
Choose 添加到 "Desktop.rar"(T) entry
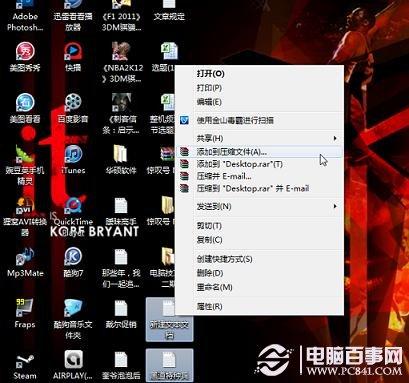[x=259, y=164]
